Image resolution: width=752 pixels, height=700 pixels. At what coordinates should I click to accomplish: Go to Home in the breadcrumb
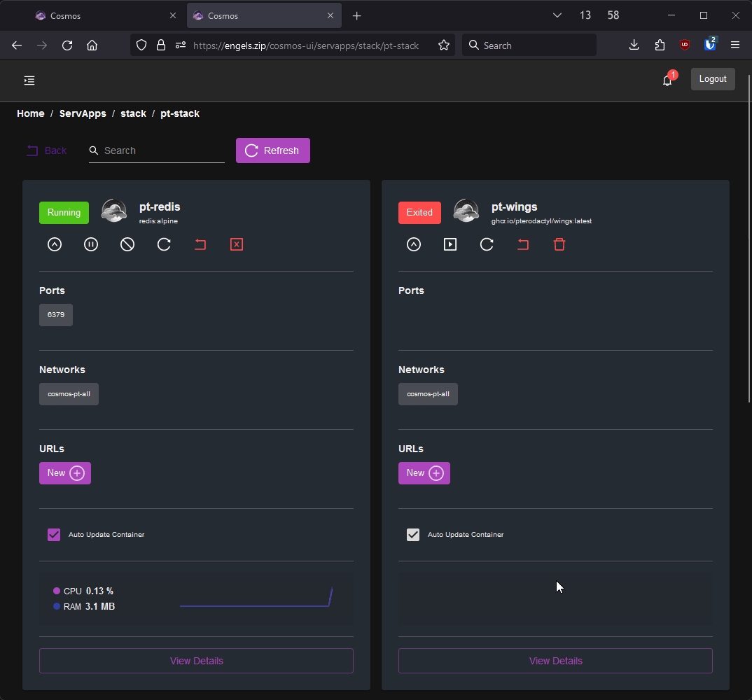[31, 113]
